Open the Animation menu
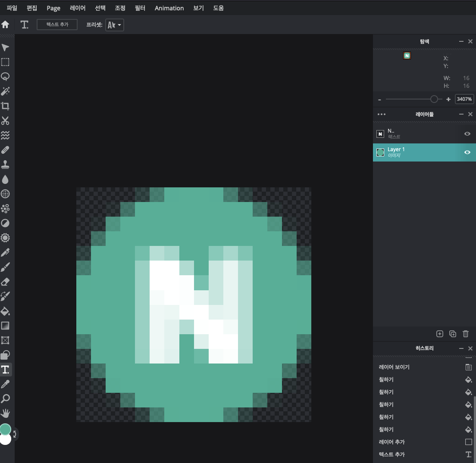This screenshot has height=463, width=476. point(169,8)
